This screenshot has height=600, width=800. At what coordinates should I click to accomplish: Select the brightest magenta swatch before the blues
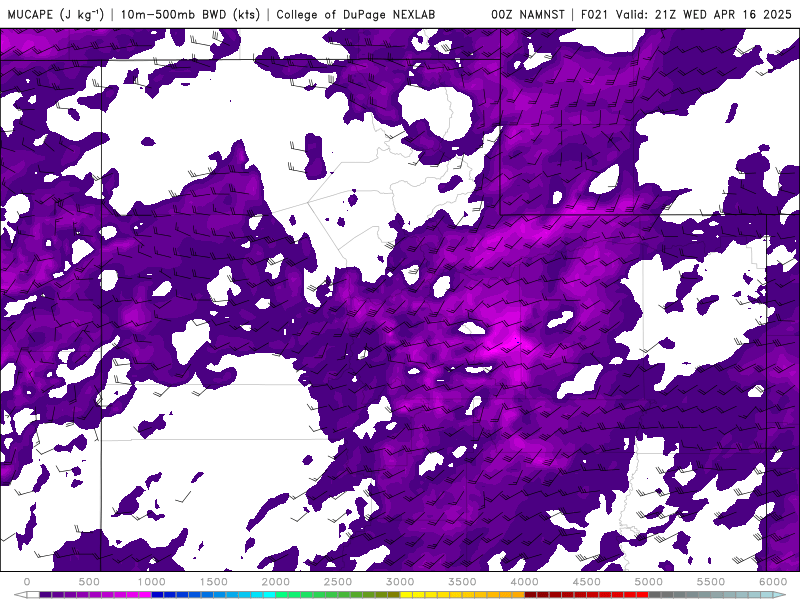[x=145, y=594]
